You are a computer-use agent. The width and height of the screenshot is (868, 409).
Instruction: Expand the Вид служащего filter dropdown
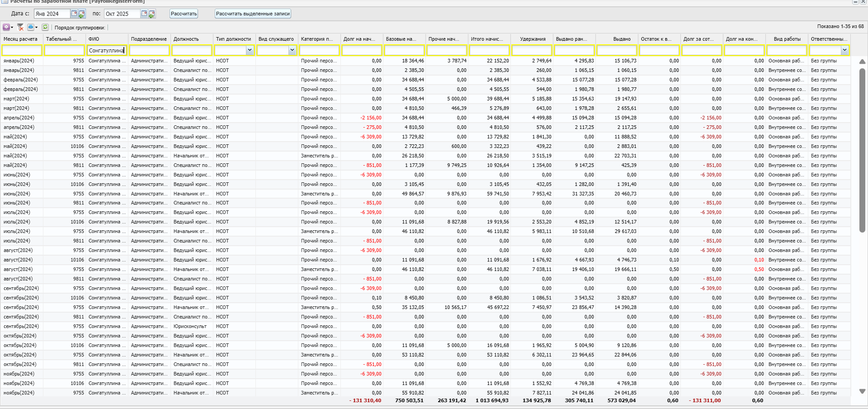coord(292,50)
